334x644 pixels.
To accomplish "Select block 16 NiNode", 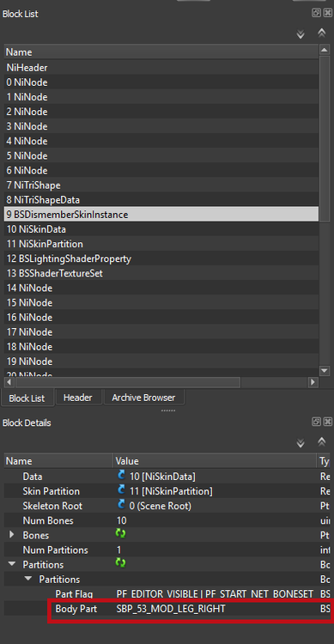I will (161, 317).
